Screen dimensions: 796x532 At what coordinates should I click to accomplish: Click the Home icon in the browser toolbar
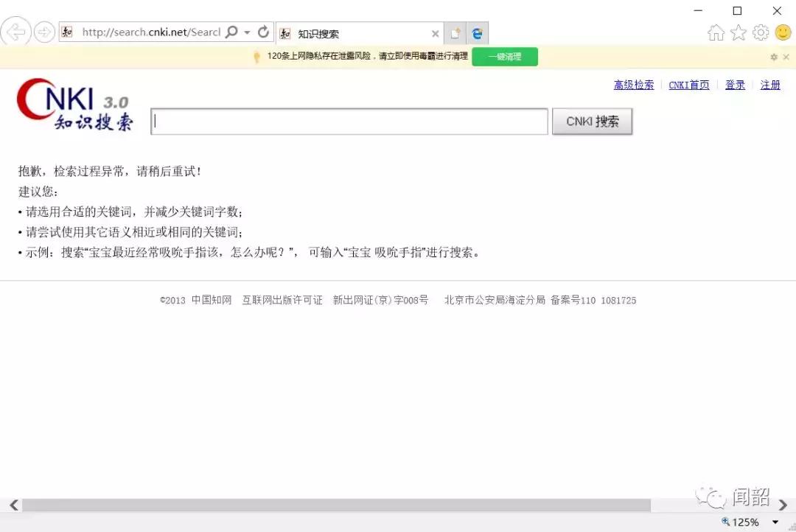(716, 32)
